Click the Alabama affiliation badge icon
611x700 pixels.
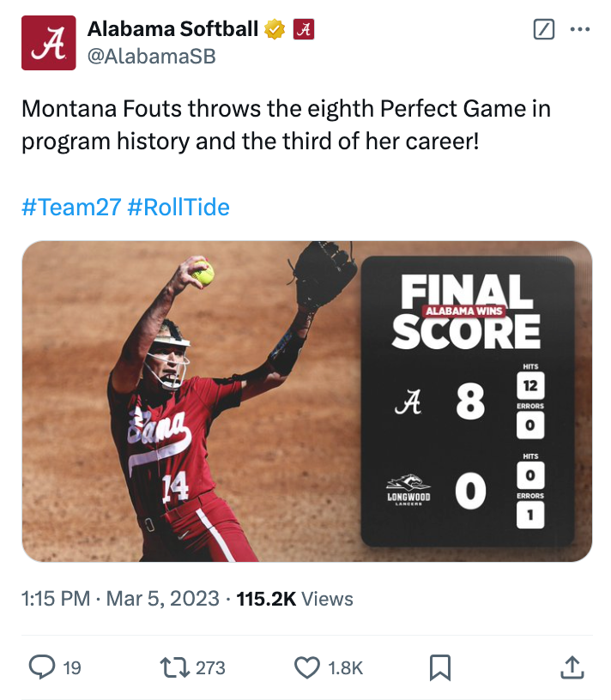(304, 30)
